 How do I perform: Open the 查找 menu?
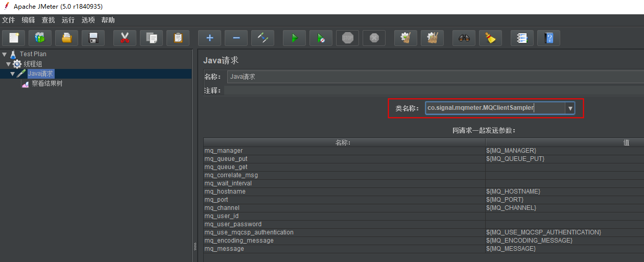click(49, 20)
